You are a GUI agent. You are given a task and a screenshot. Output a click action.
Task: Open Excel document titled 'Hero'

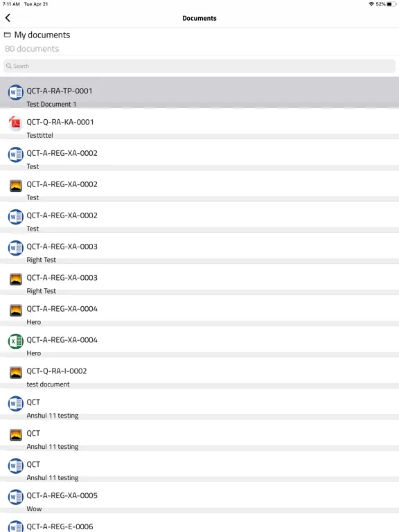click(x=199, y=342)
